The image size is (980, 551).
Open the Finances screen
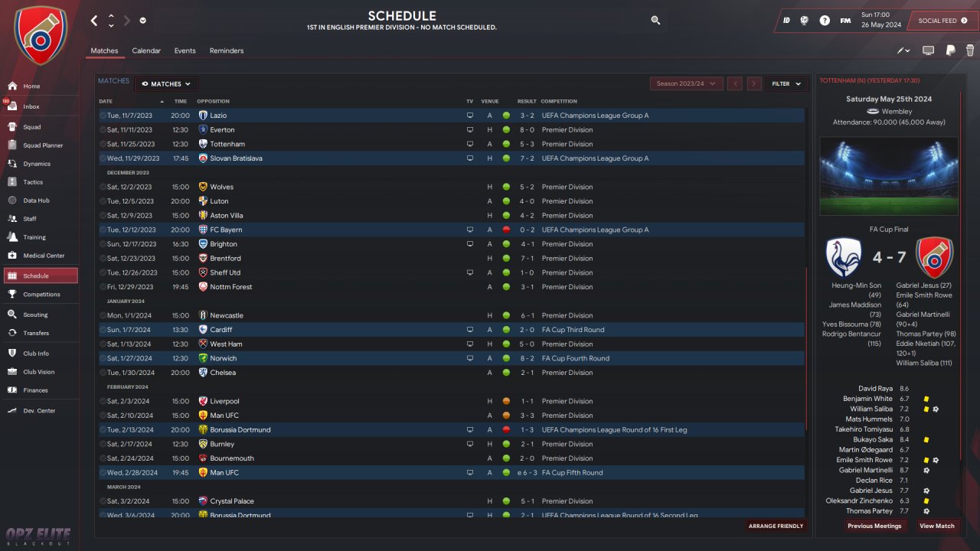[40, 390]
